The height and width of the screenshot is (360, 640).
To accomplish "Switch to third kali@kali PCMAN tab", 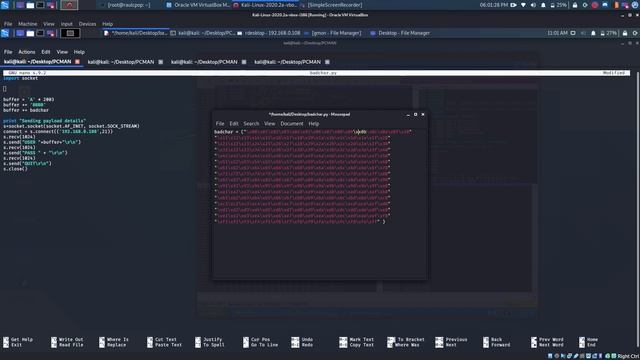I will (x=204, y=62).
